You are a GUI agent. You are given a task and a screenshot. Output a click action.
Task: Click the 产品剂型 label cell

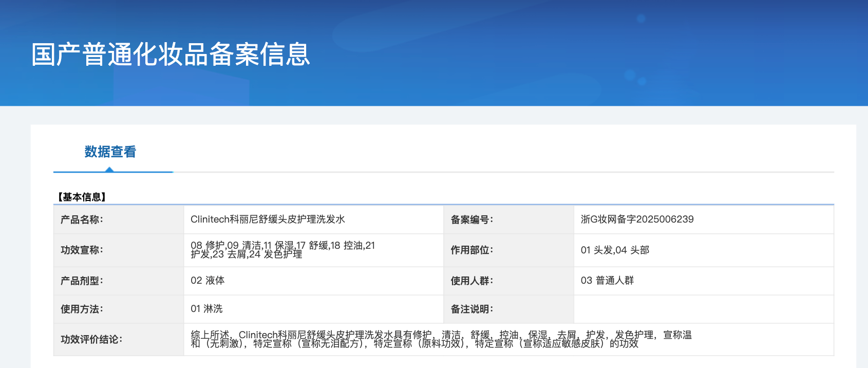click(x=119, y=281)
